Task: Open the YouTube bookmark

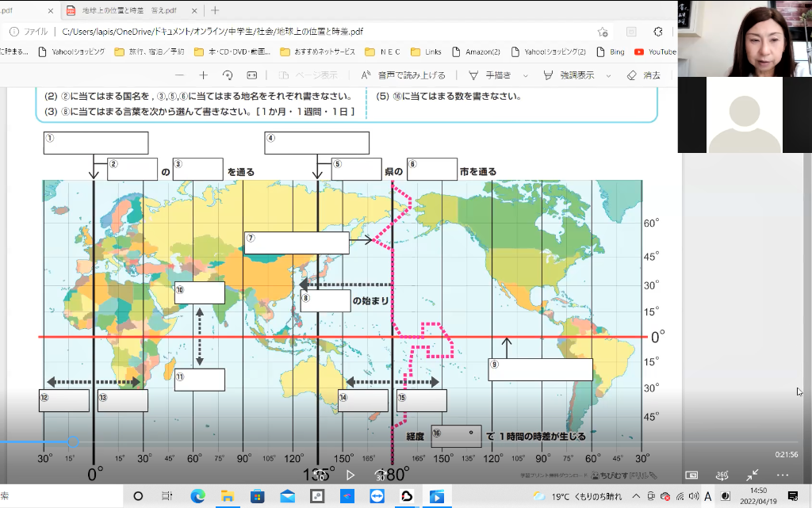Action: (655, 52)
